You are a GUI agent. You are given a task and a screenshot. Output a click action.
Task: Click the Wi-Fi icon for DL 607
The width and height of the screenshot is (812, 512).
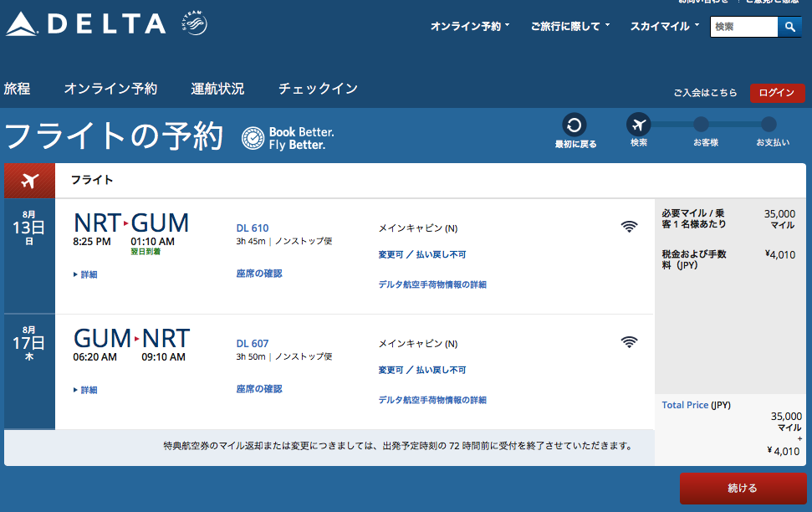click(629, 342)
